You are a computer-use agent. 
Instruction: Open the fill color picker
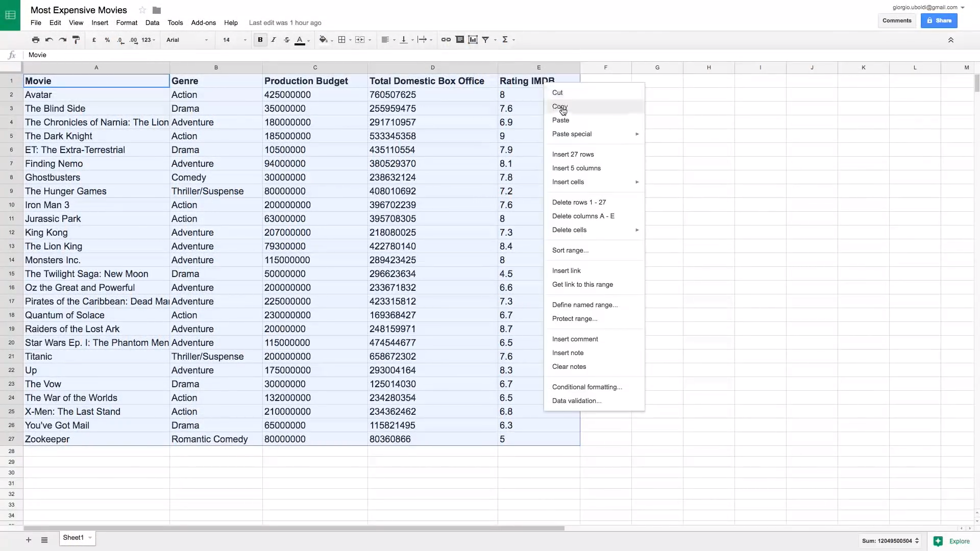click(324, 40)
